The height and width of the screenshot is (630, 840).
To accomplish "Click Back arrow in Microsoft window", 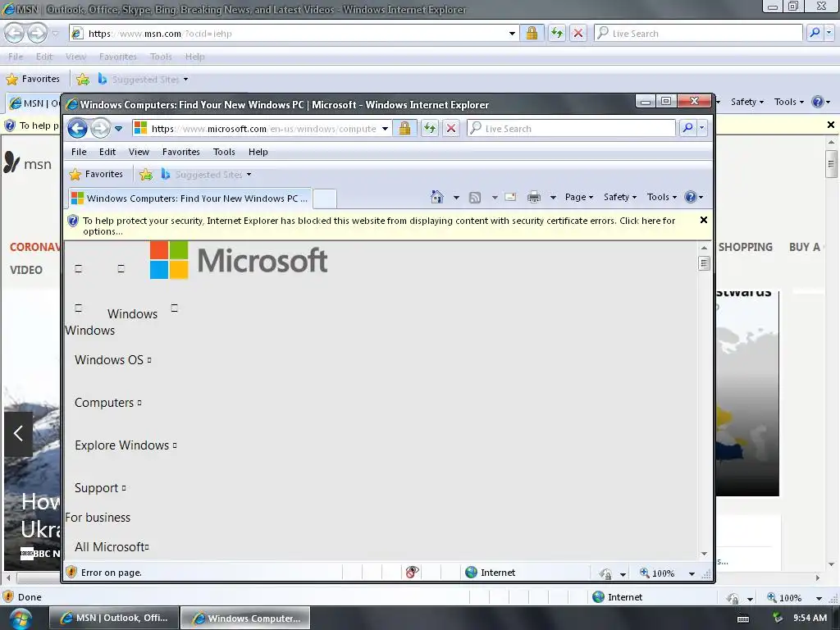I will click(x=78, y=129).
